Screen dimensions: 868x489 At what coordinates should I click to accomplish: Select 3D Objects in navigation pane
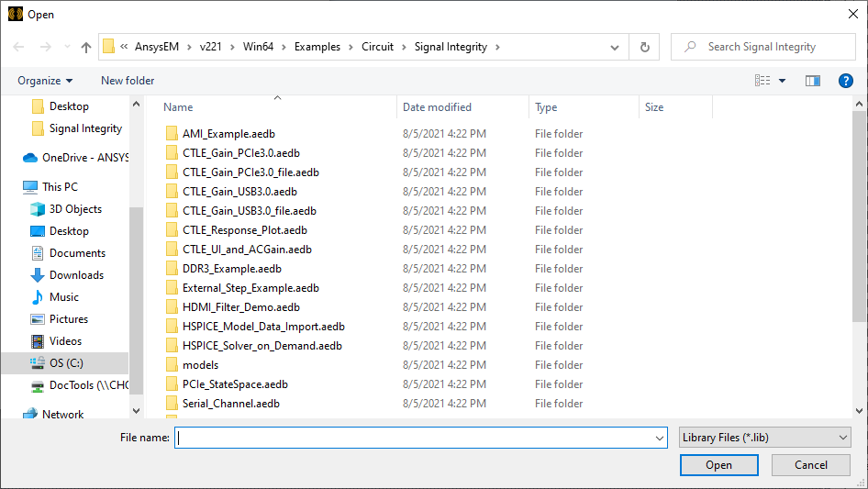click(x=75, y=209)
